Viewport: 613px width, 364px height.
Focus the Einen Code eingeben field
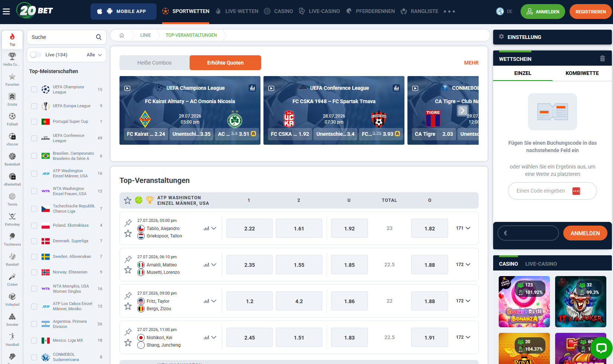pyautogui.click(x=552, y=191)
